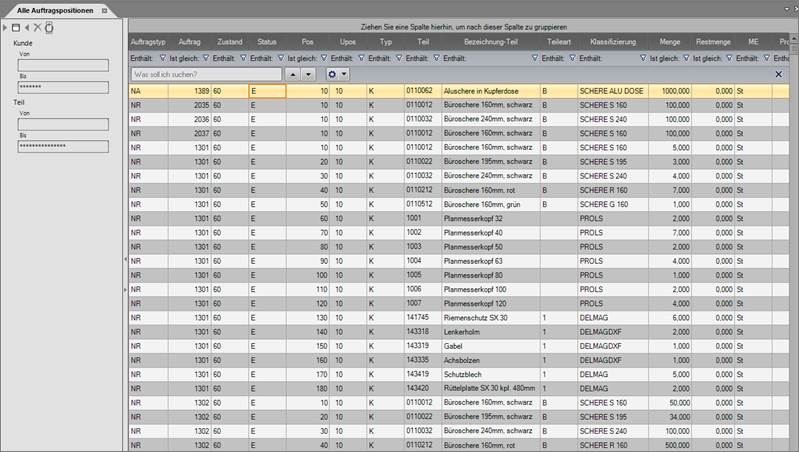Open the filter funnel under Klassifizierung column

(x=642, y=59)
